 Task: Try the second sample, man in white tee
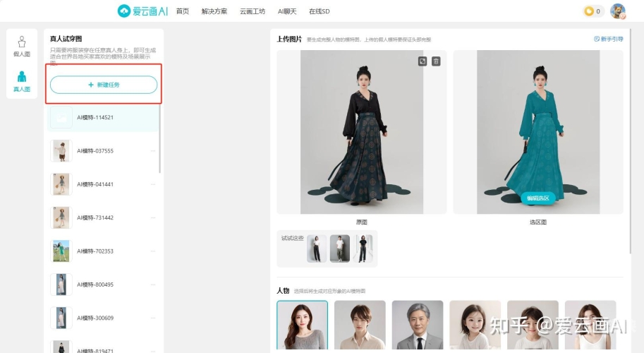[340, 249]
